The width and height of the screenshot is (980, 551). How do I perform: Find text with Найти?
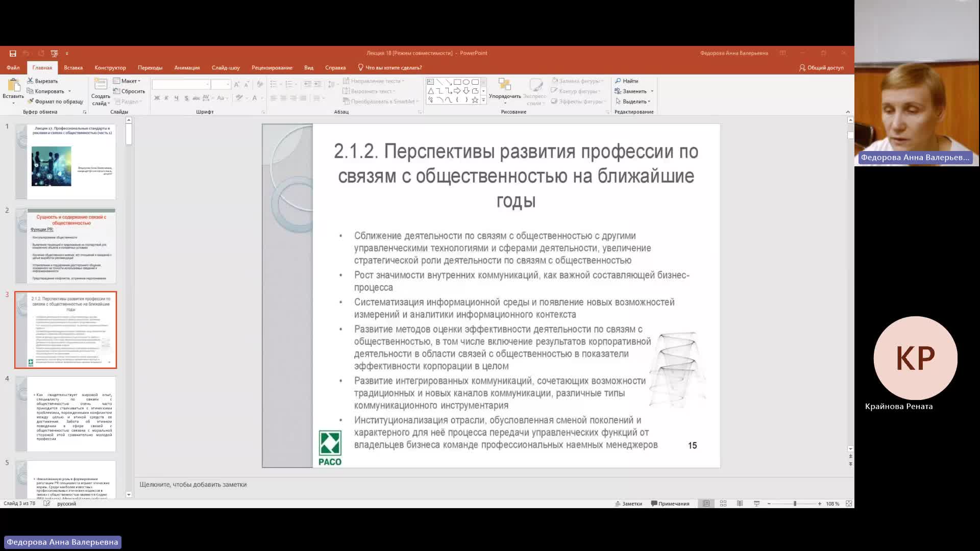coord(627,81)
